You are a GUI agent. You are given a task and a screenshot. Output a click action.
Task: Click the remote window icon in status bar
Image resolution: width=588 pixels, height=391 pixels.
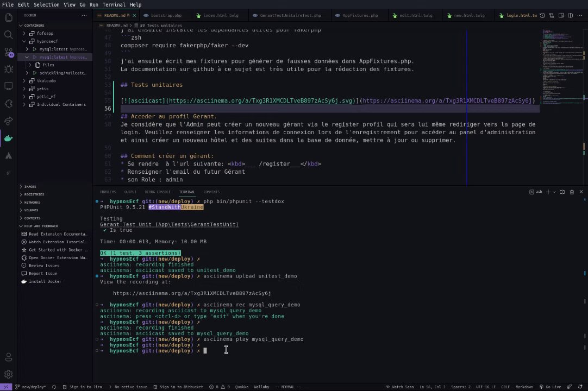point(6,387)
